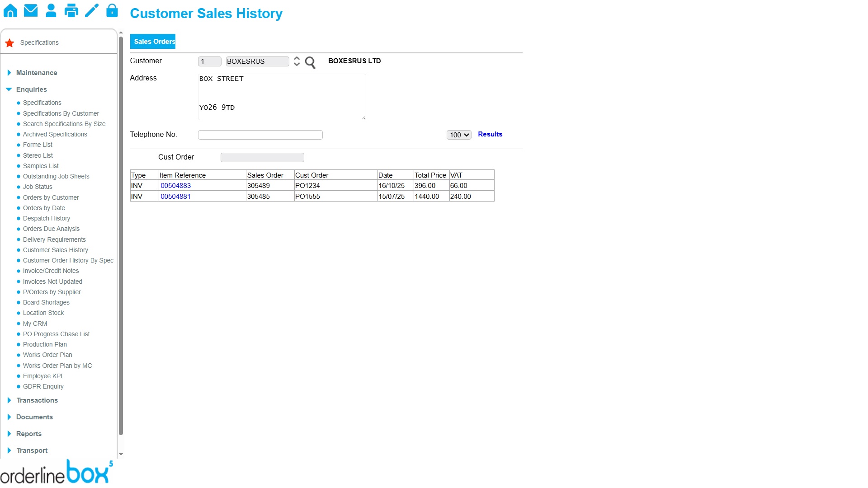The height and width of the screenshot is (488, 868).
Task: Open invoice reference 00504883
Action: coord(175,186)
